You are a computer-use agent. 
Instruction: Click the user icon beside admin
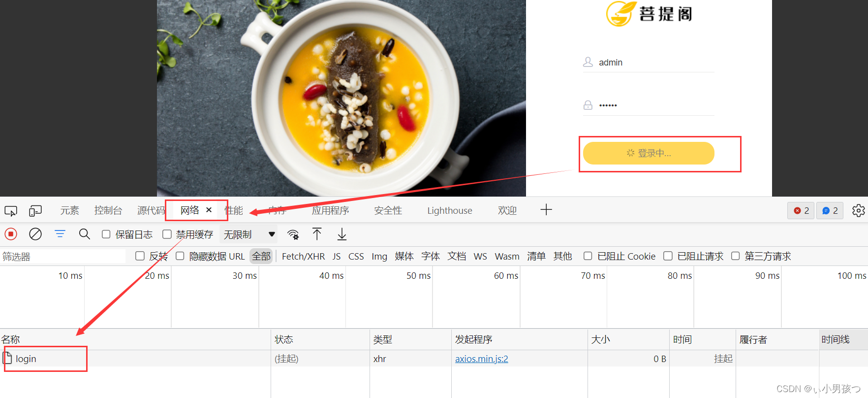point(588,62)
